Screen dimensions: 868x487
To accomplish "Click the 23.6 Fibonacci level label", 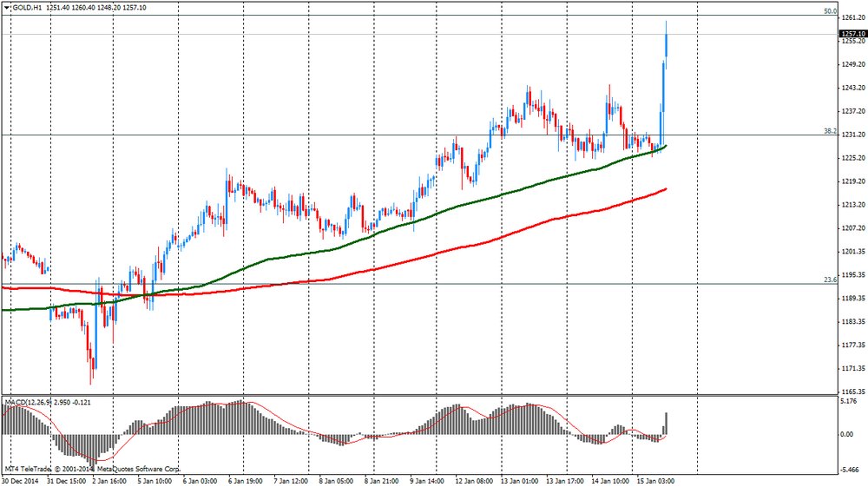I will [x=829, y=280].
